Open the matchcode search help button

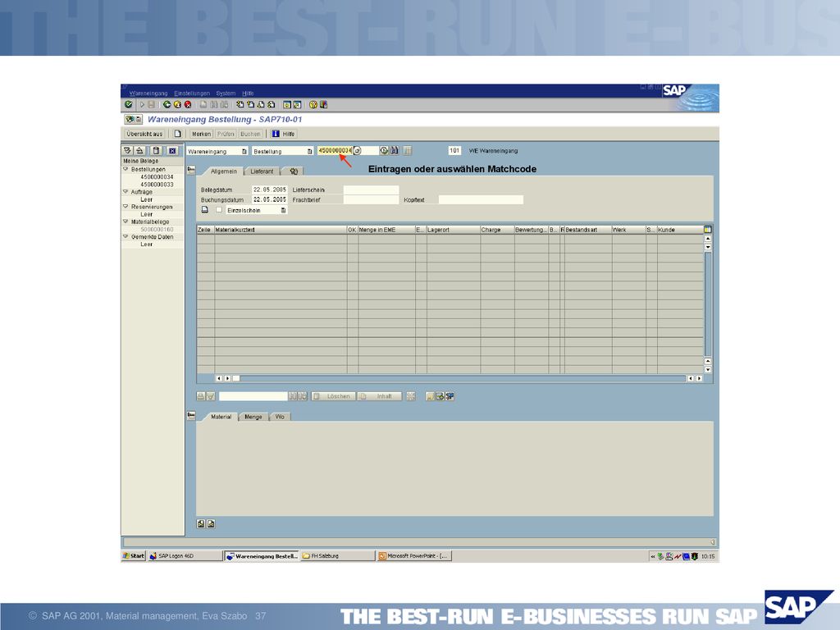pyautogui.click(x=358, y=151)
